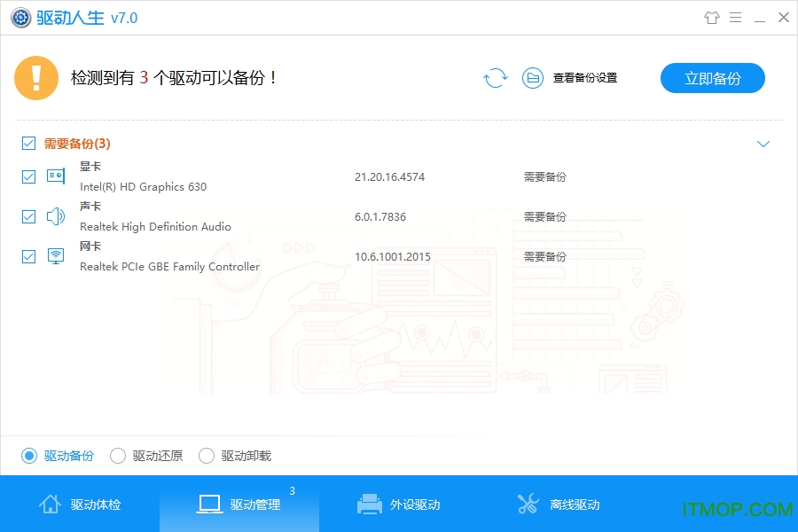Screen dimensions: 798x532
Task: Close the 驱动人生 window
Action: (x=784, y=18)
